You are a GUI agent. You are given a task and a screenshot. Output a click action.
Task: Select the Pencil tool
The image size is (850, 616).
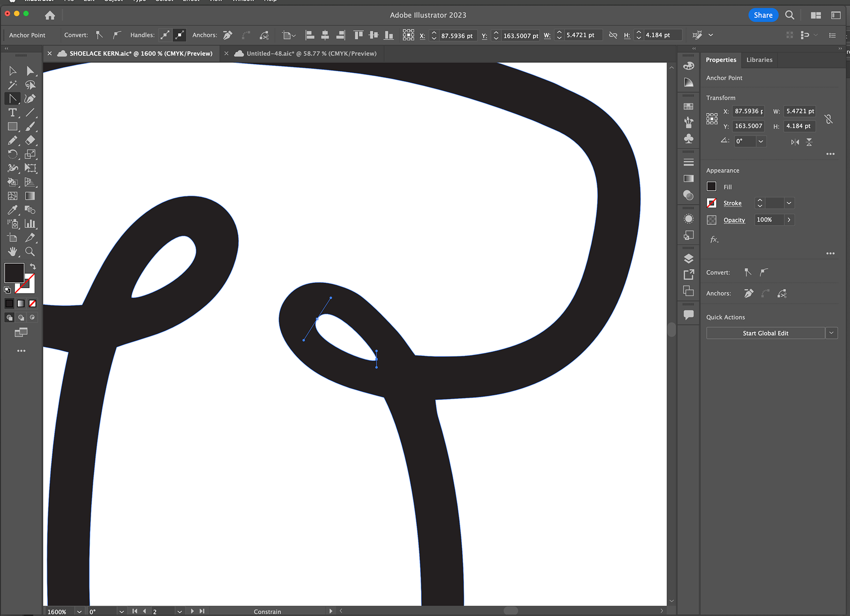(x=12, y=140)
